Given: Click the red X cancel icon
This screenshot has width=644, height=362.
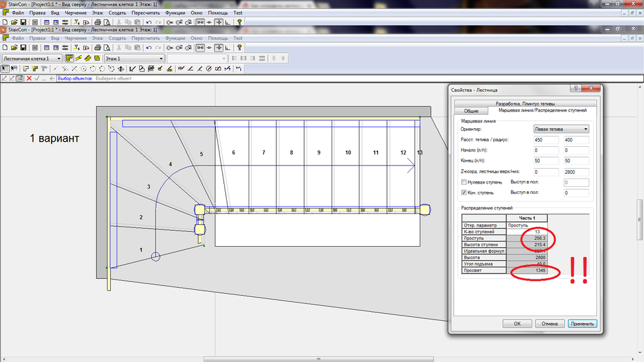Looking at the screenshot, I should coord(28,79).
